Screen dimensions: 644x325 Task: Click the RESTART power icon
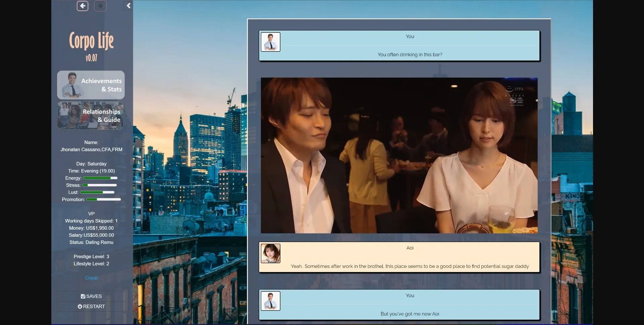pyautogui.click(x=80, y=306)
